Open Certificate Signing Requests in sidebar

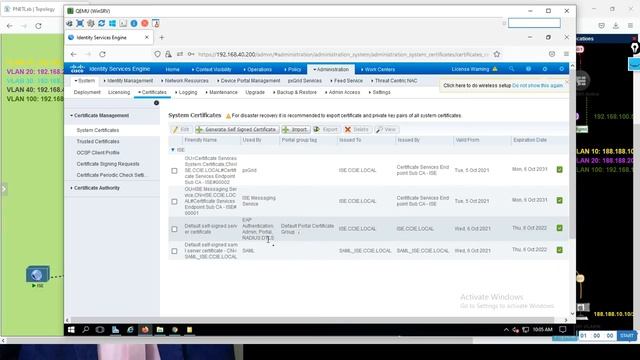tap(108, 164)
